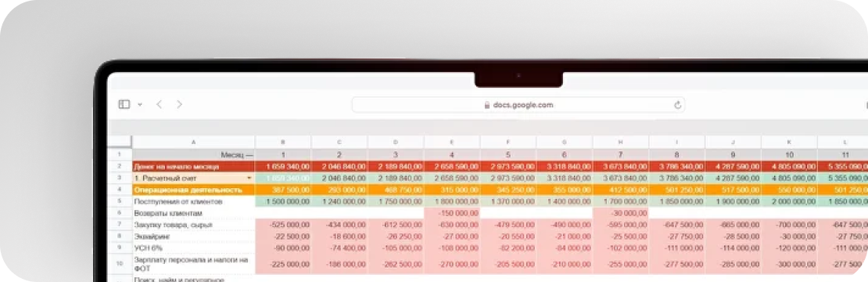Click the '-120 000,00' cell
868x282 pixels.
click(789, 248)
